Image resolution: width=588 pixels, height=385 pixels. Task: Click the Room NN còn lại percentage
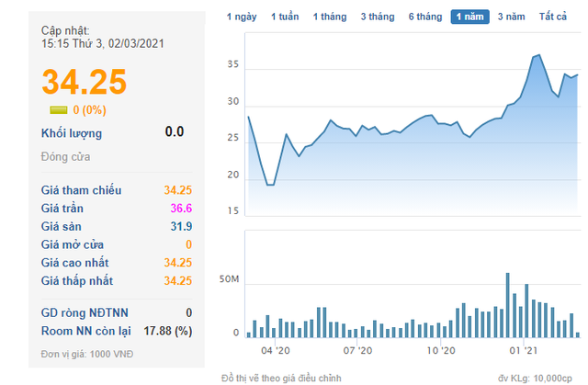(x=167, y=331)
